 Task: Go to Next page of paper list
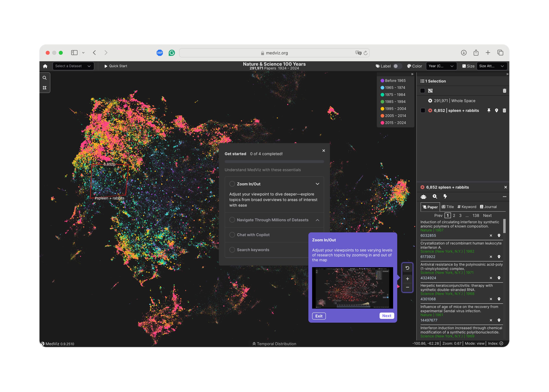click(487, 216)
